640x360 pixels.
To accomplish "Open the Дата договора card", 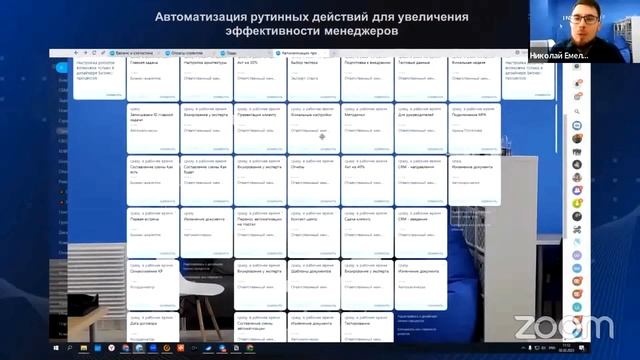I will click(x=153, y=327).
